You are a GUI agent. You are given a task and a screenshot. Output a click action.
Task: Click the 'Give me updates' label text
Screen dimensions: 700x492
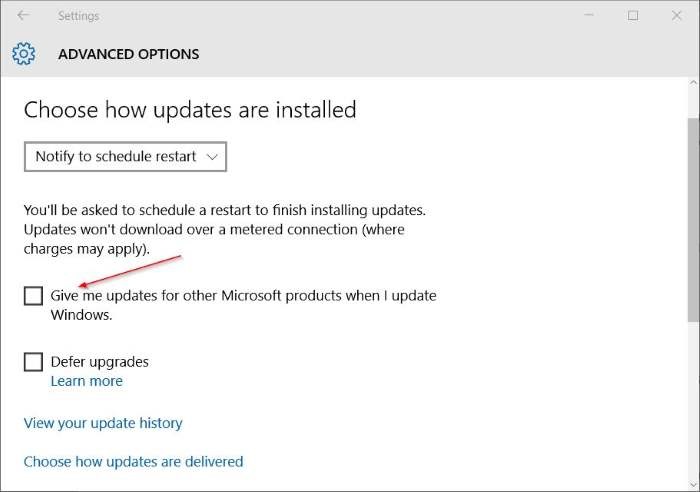tap(243, 305)
